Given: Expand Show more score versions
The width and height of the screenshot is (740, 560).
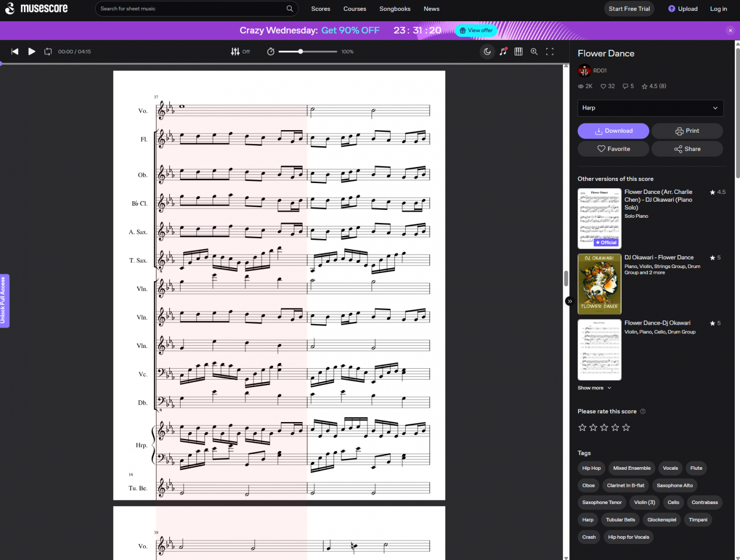Looking at the screenshot, I should pos(594,388).
